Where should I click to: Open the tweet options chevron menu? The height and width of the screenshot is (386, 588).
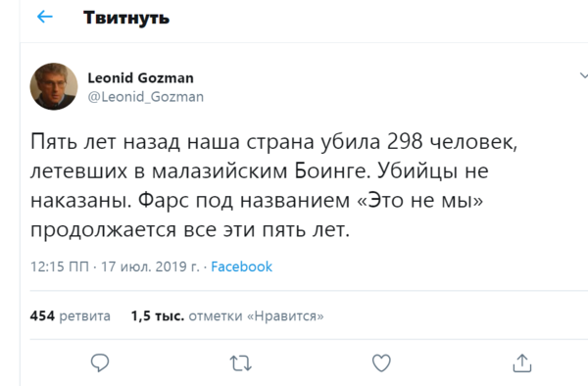click(583, 75)
